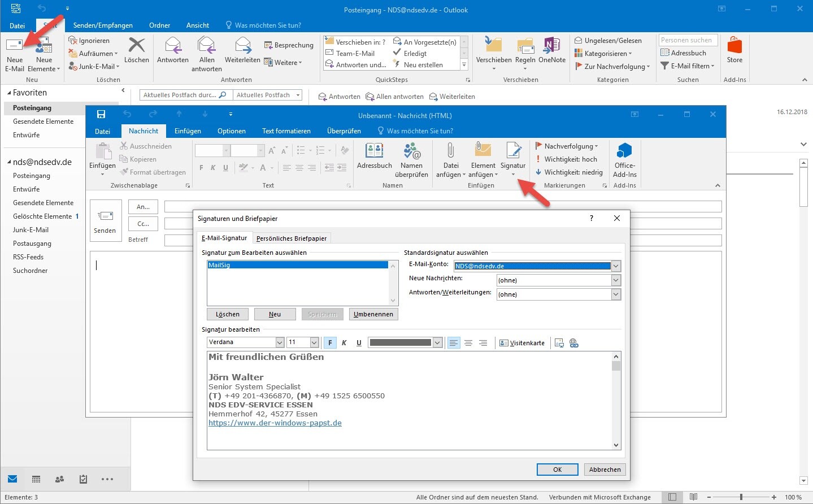Toggle italic (K) in signature editor
The width and height of the screenshot is (813, 504).
tap(344, 343)
